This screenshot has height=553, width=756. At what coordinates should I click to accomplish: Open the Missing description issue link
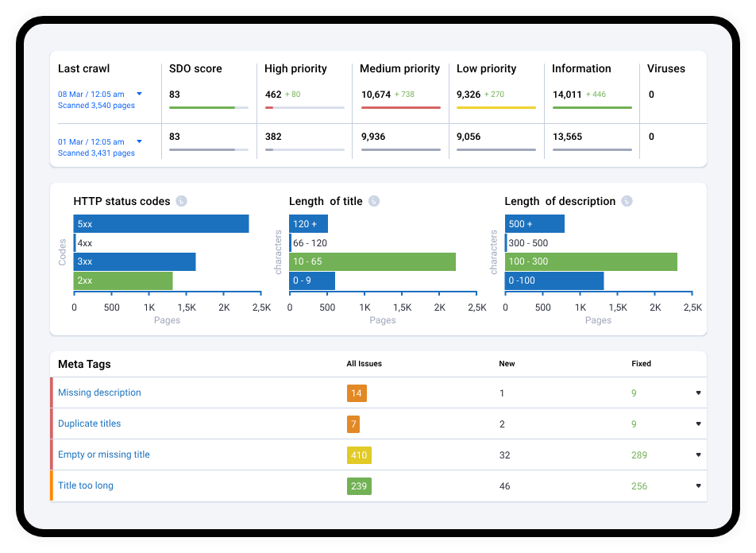[x=99, y=393]
